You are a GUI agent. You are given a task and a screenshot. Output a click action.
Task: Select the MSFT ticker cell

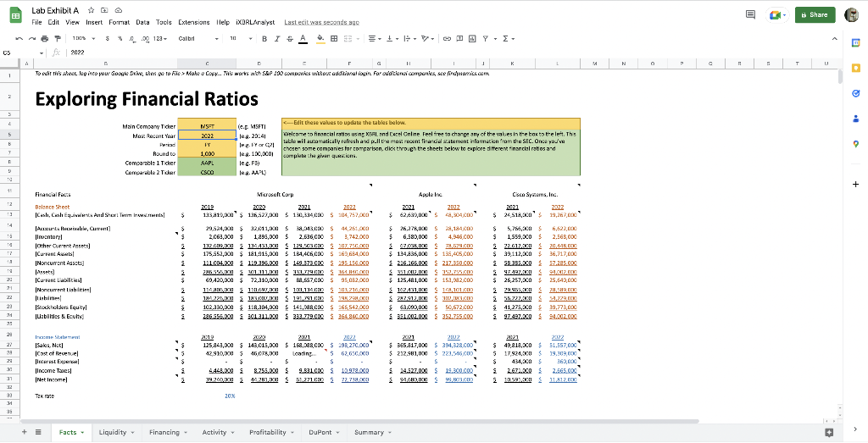(x=207, y=126)
